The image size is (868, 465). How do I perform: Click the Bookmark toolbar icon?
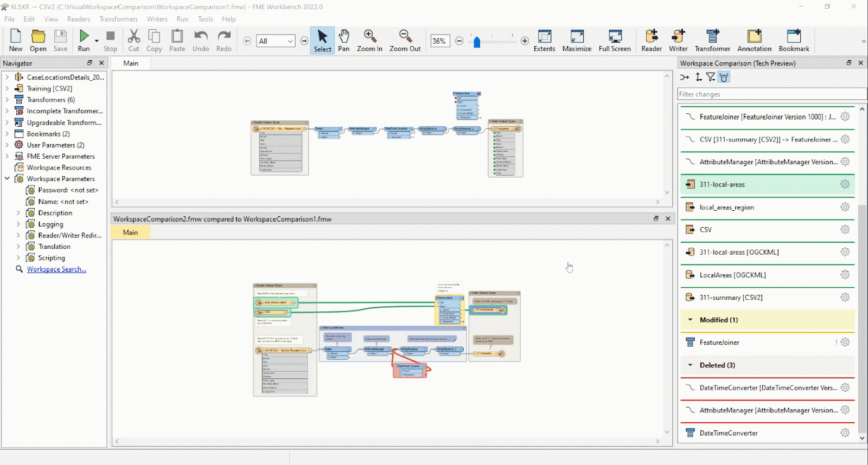[794, 40]
